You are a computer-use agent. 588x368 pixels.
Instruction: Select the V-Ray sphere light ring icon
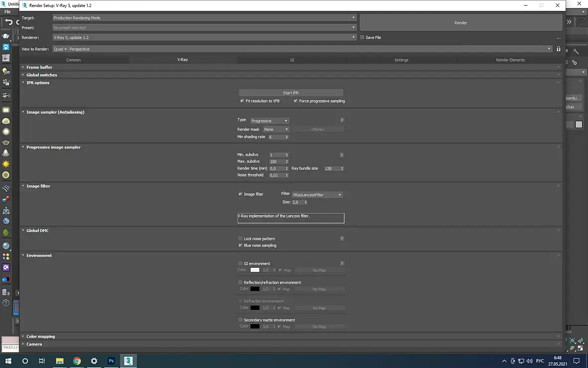(x=6, y=132)
